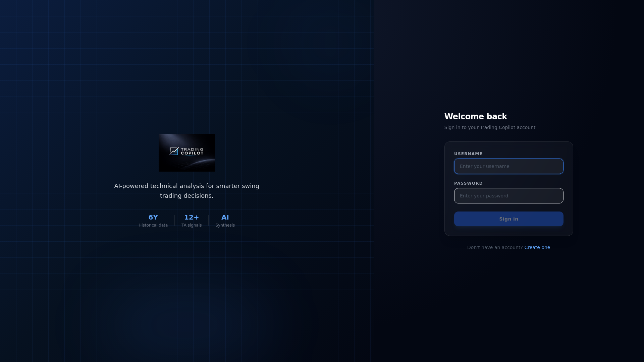Click the Welcome back heading

point(476,117)
